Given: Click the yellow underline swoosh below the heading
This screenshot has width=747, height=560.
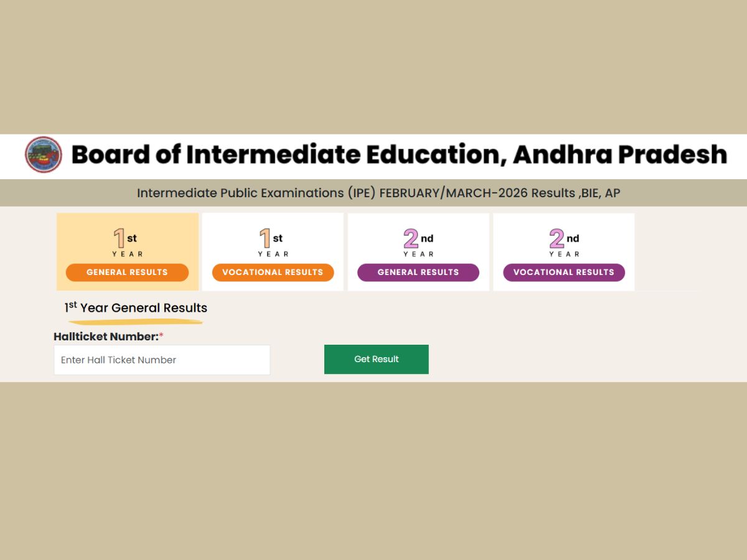Looking at the screenshot, I should (x=136, y=322).
